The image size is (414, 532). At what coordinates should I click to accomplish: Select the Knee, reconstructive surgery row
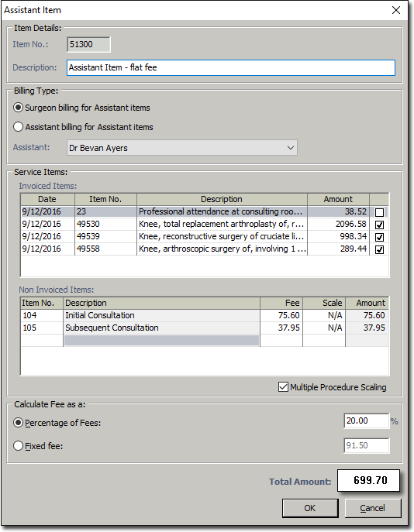point(204,236)
